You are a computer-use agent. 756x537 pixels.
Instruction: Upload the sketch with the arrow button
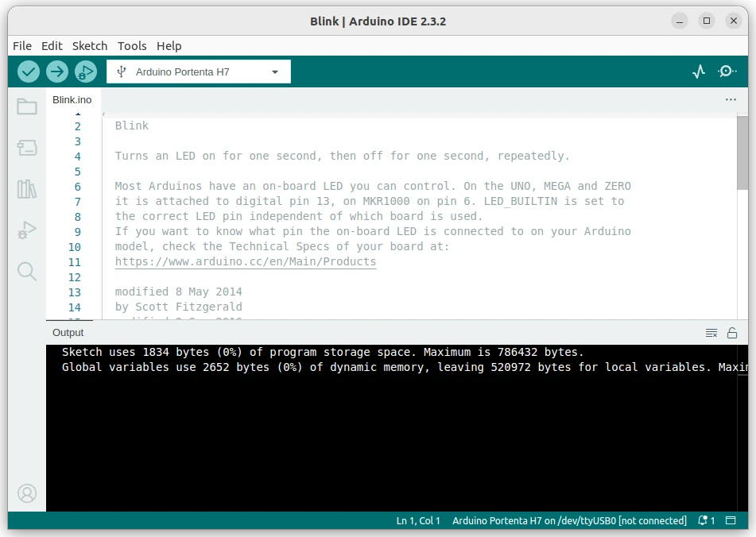(57, 71)
